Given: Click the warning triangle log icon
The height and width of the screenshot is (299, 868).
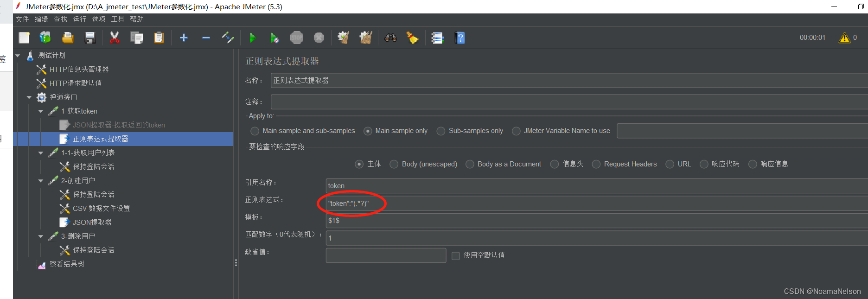Looking at the screenshot, I should click(844, 38).
